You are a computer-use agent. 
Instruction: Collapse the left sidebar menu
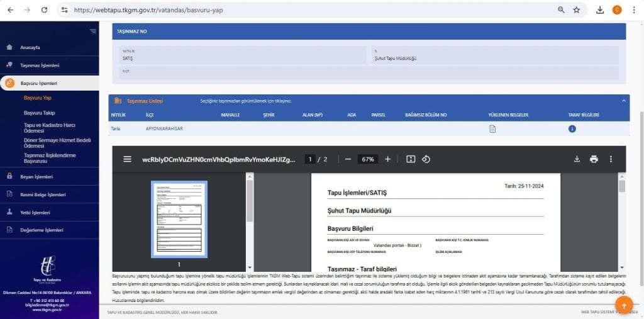pyautogui.click(x=93, y=31)
